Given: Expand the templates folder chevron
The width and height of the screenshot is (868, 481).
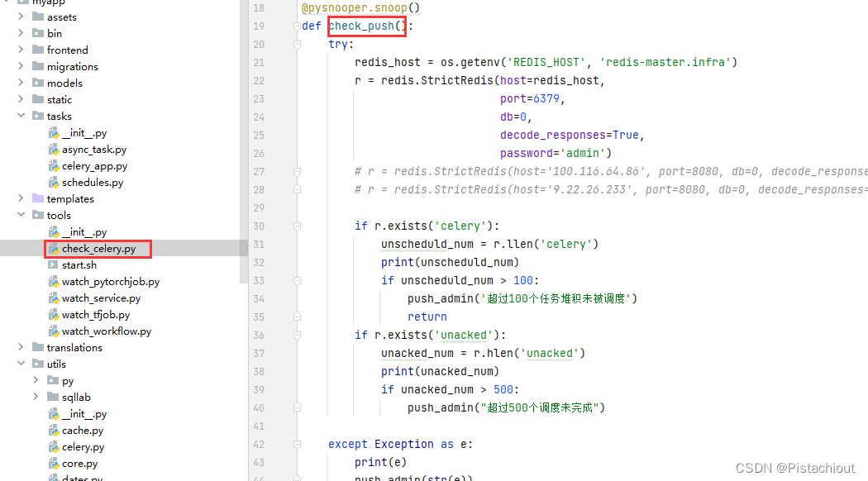Looking at the screenshot, I should point(21,198).
